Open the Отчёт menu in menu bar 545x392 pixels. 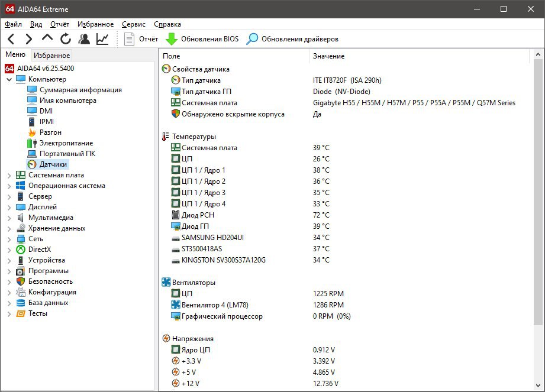click(x=60, y=24)
